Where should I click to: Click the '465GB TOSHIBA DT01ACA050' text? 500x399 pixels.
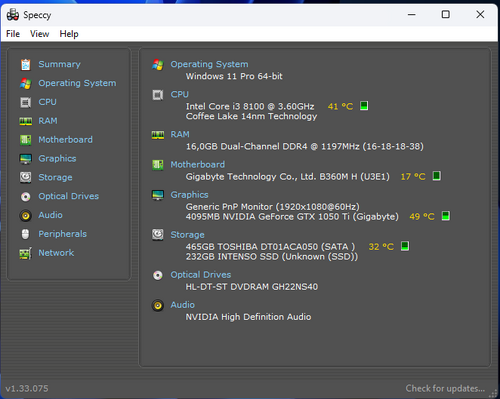[x=270, y=247]
